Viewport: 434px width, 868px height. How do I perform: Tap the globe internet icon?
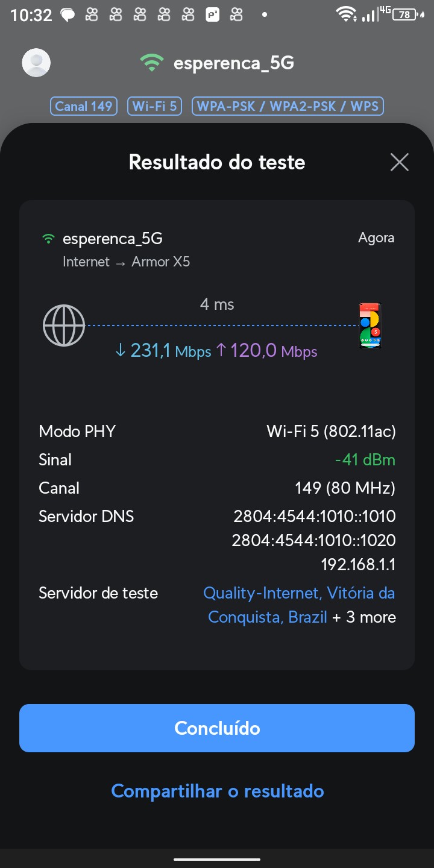coord(64,325)
